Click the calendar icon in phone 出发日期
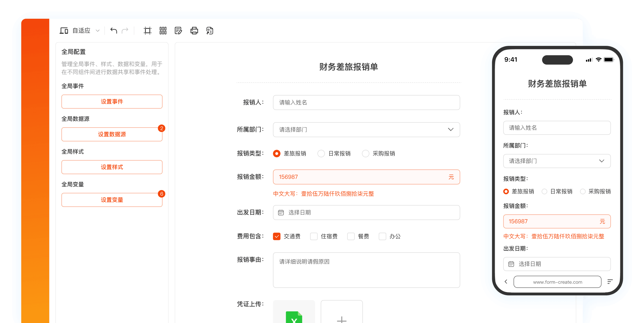 click(x=511, y=264)
